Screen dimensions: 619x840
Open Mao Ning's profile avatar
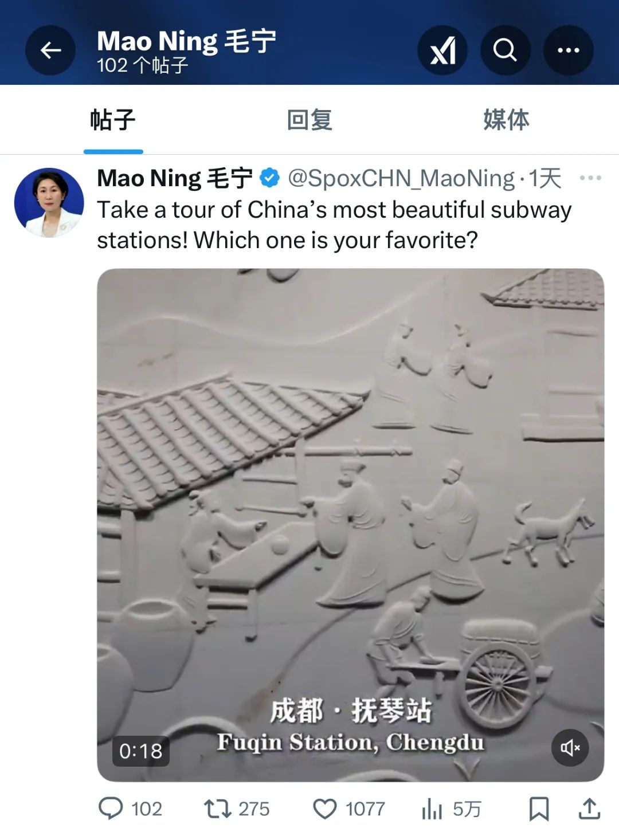[49, 202]
